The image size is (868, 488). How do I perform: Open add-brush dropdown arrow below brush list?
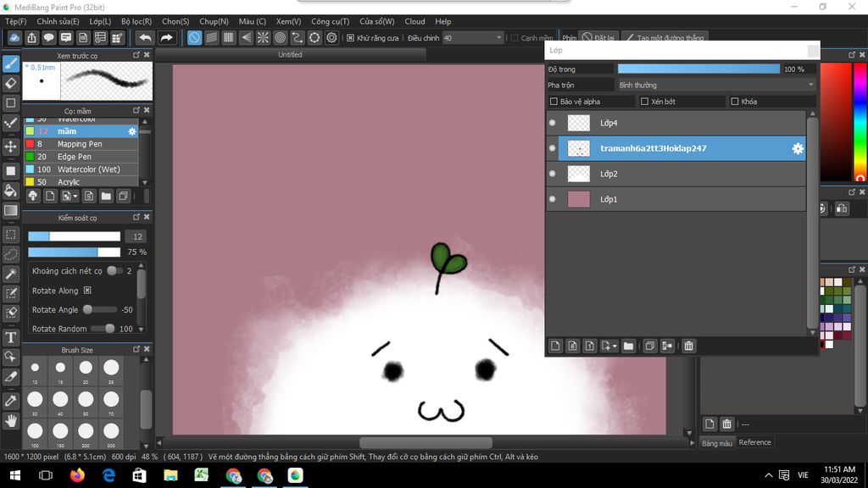pyautogui.click(x=75, y=197)
